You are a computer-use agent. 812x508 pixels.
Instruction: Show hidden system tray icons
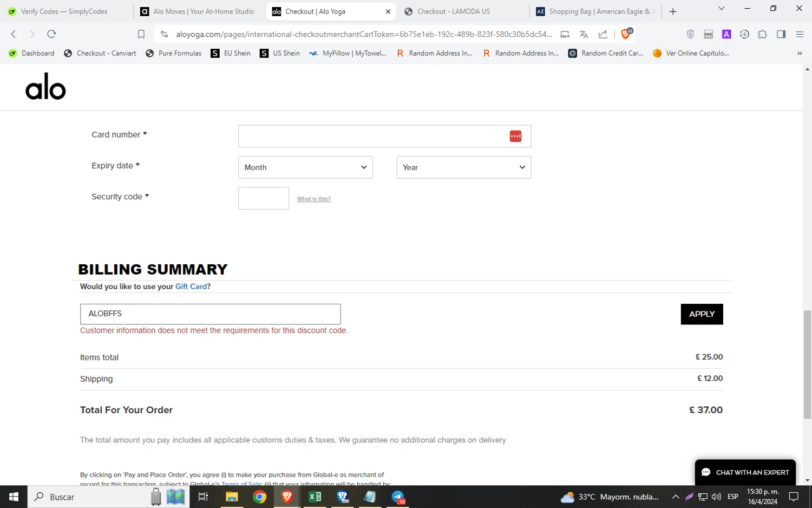click(676, 497)
